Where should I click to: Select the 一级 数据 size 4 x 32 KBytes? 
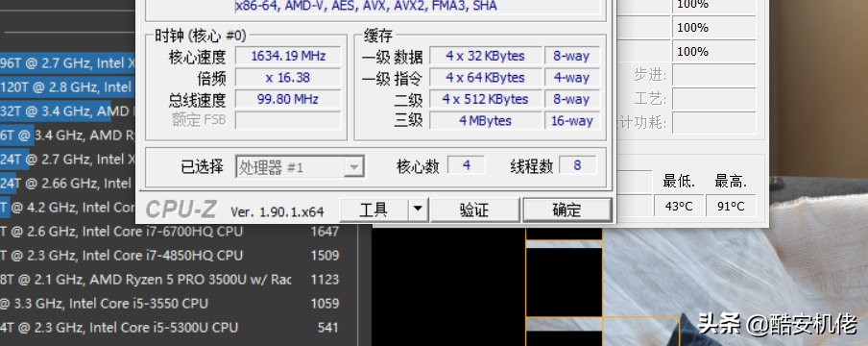pyautogui.click(x=486, y=56)
